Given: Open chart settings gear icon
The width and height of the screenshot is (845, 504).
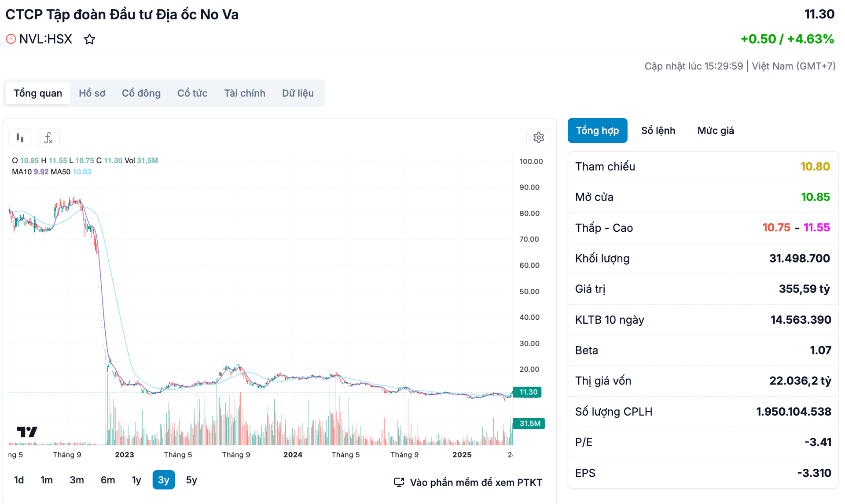Looking at the screenshot, I should tap(538, 138).
